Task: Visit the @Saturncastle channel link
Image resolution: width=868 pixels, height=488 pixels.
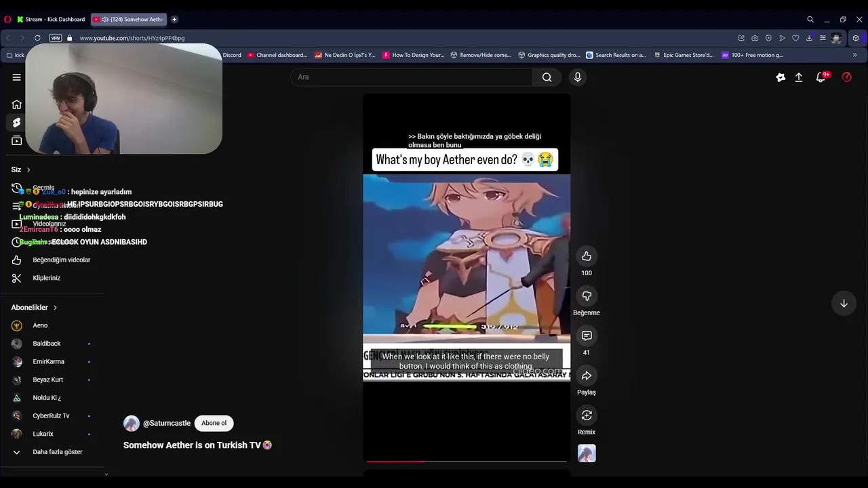Action: click(x=167, y=423)
